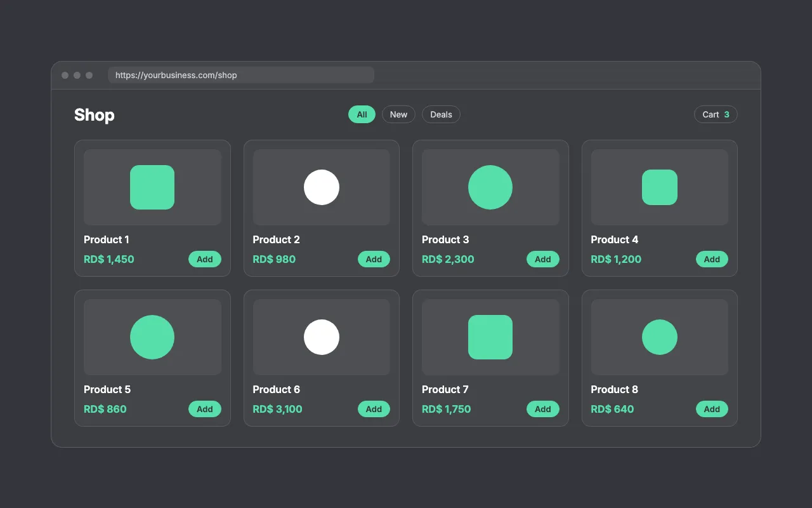812x508 pixels.
Task: Switch to the New filter
Action: (x=398, y=114)
